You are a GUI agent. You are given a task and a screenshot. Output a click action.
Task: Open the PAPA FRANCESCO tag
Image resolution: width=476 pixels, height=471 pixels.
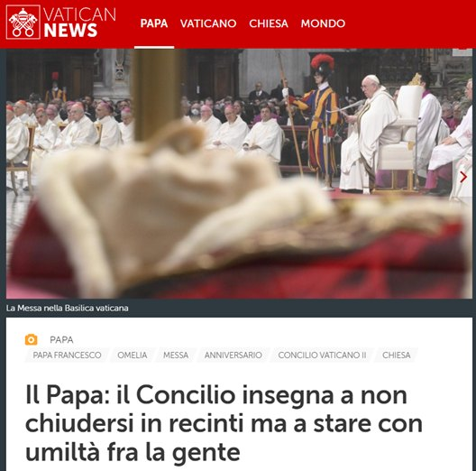[67, 355]
